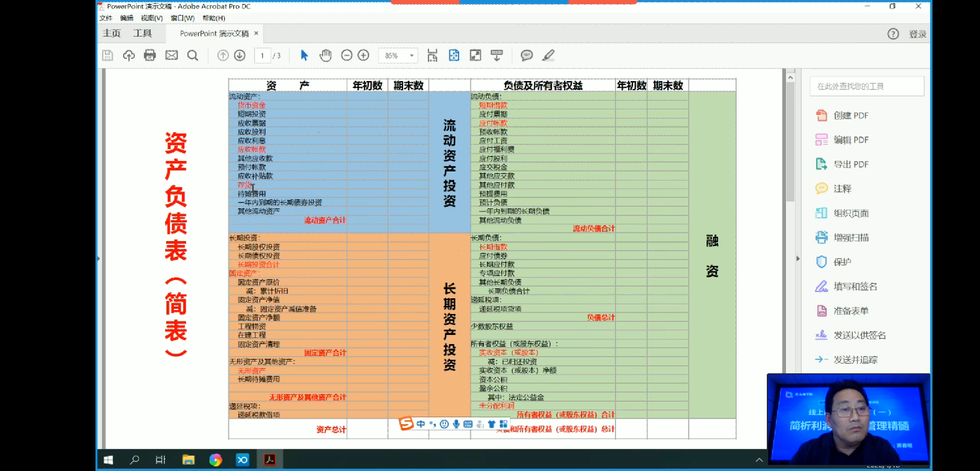
Task: Open the 帮助(H) menu
Action: (214, 18)
